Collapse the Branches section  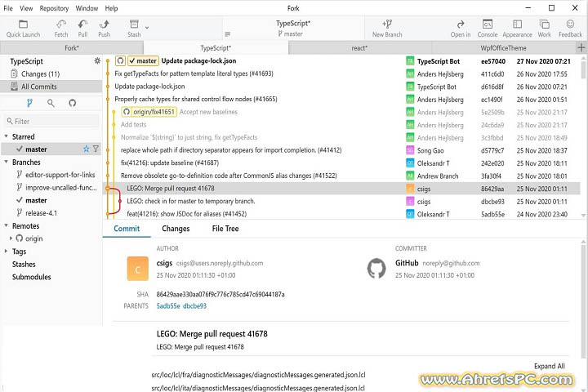click(6, 162)
